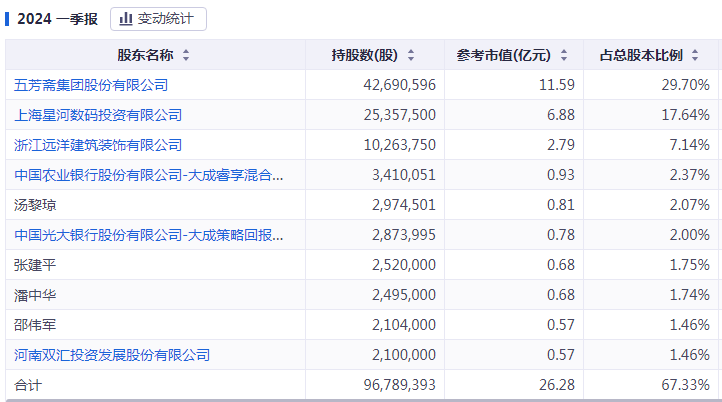This screenshot has height=402, width=722.
Task: Click 浙江远洋建筑装饰有限公司 link
Action: coord(98,145)
